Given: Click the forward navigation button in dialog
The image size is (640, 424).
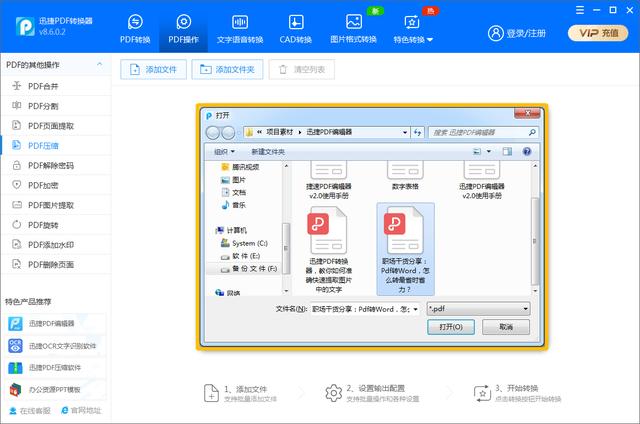Looking at the screenshot, I should click(x=228, y=133).
